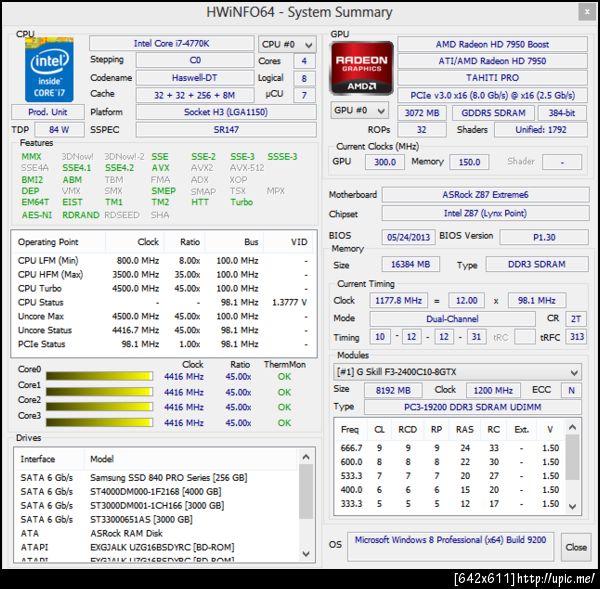Click the Prod. Unit button

pyautogui.click(x=48, y=112)
